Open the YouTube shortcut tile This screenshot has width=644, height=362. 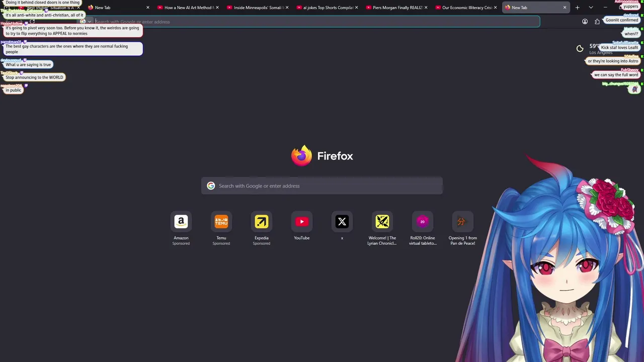(x=302, y=222)
